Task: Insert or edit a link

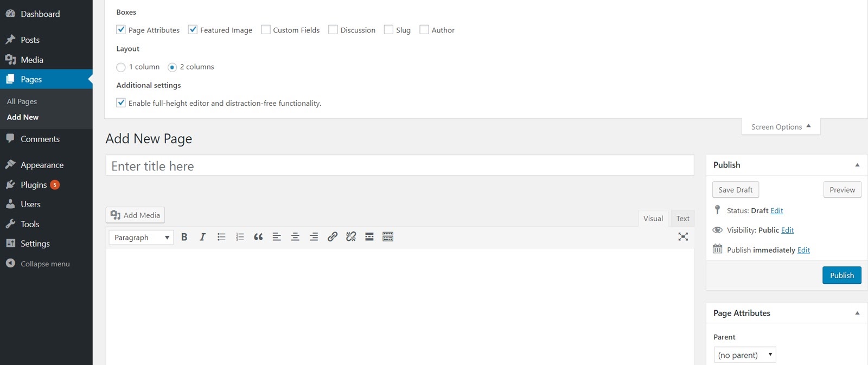Action: [333, 237]
